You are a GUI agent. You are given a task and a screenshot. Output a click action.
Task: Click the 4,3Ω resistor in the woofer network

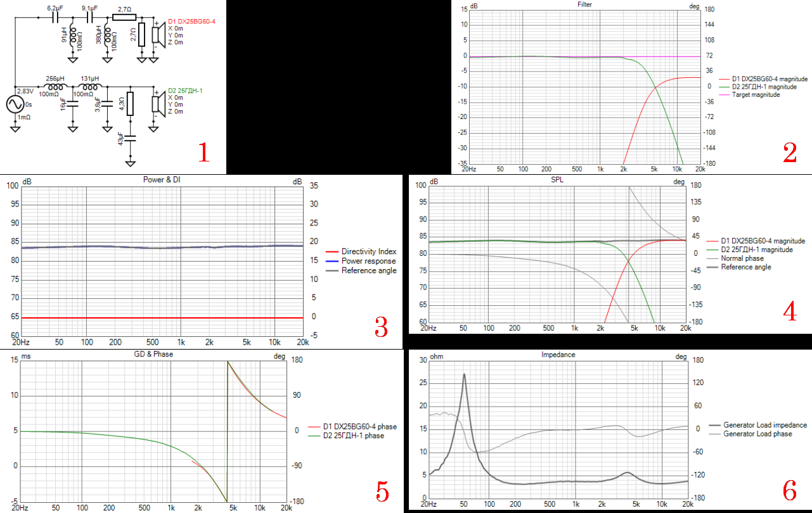[x=130, y=104]
